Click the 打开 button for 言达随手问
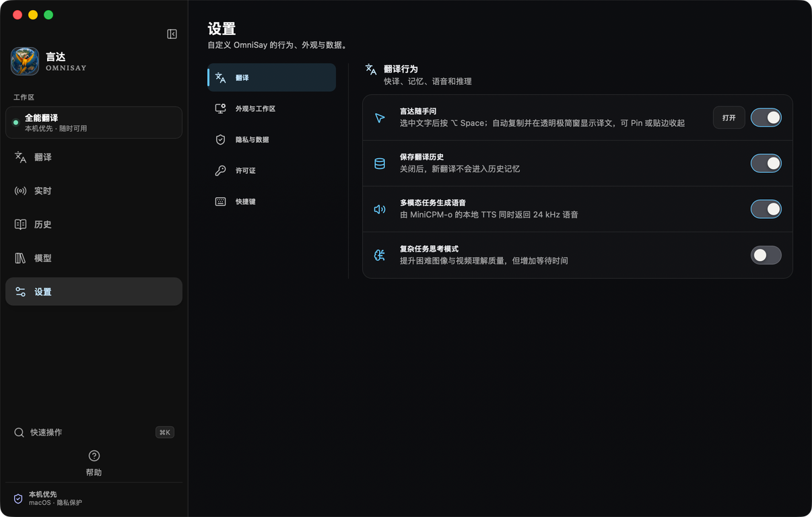Image resolution: width=812 pixels, height=517 pixels. point(729,118)
